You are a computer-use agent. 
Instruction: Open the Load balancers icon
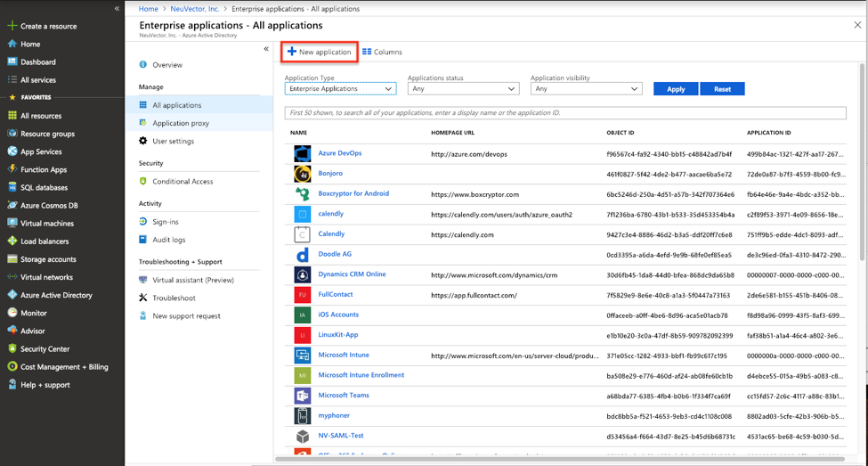point(12,241)
